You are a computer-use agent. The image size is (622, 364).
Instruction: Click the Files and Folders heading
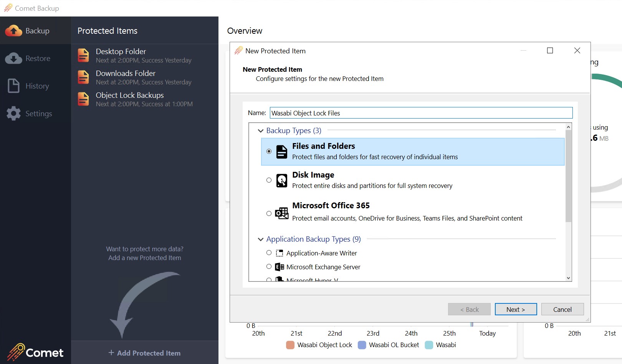(x=323, y=146)
